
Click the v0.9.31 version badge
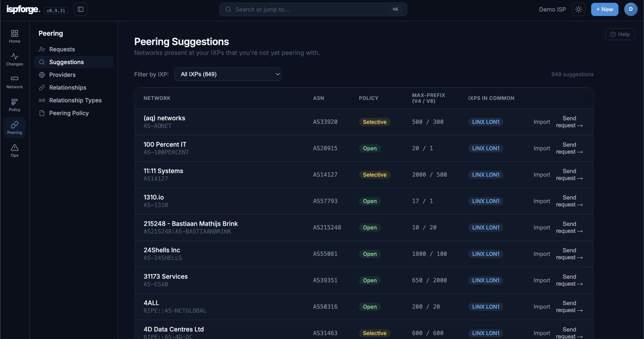(56, 10)
